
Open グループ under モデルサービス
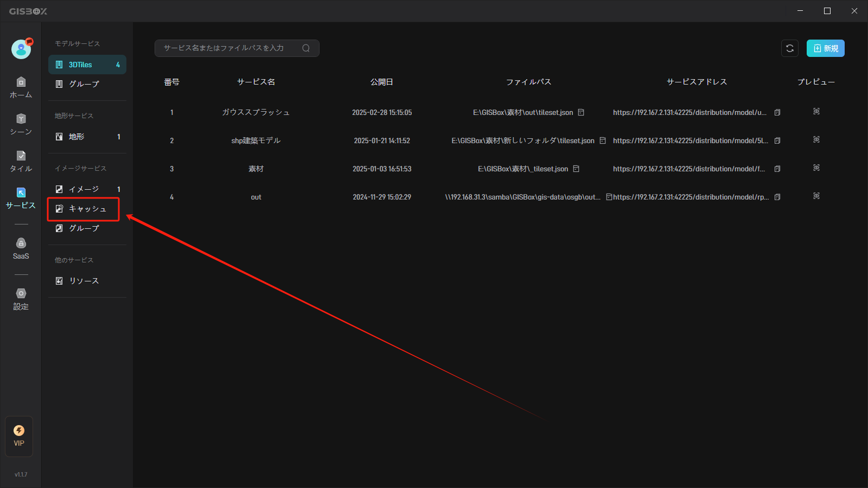87,84
